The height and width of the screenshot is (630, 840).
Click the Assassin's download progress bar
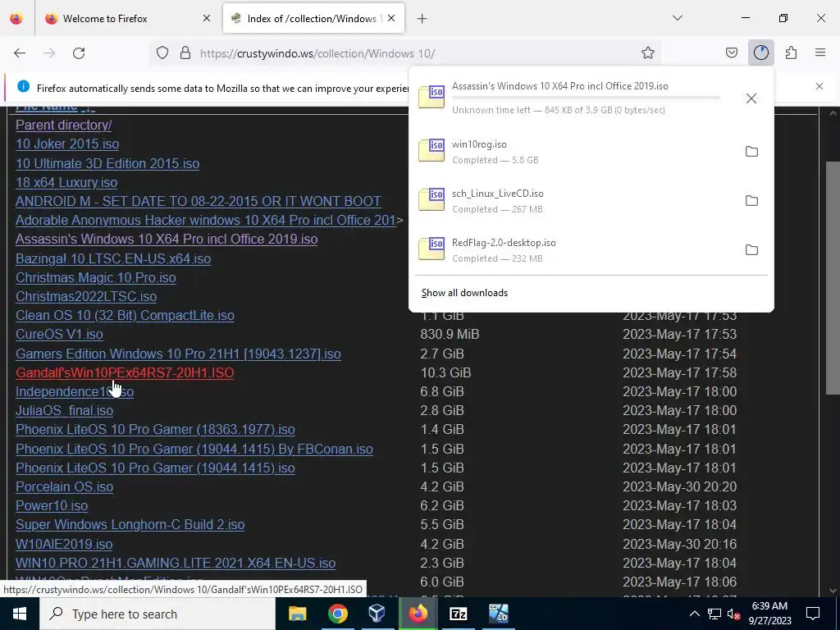(586, 98)
